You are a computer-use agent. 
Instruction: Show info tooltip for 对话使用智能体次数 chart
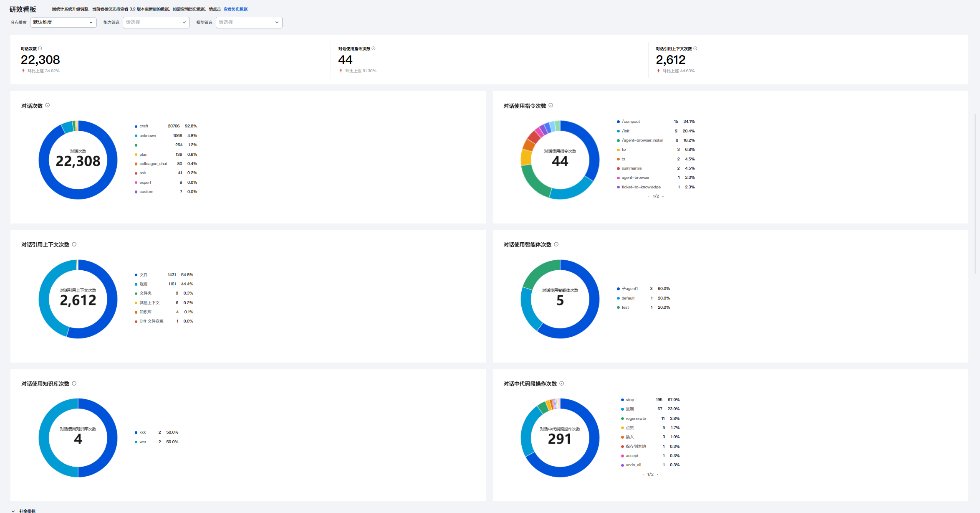556,244
